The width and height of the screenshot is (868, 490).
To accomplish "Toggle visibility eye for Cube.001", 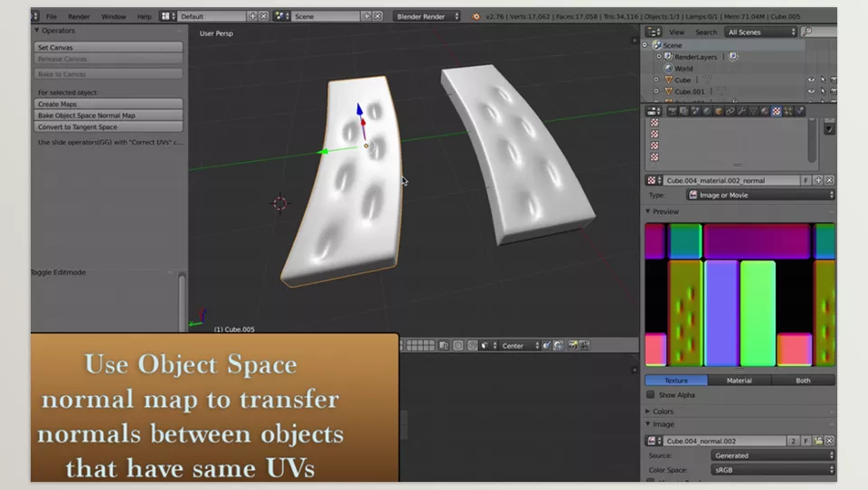I will tap(811, 91).
